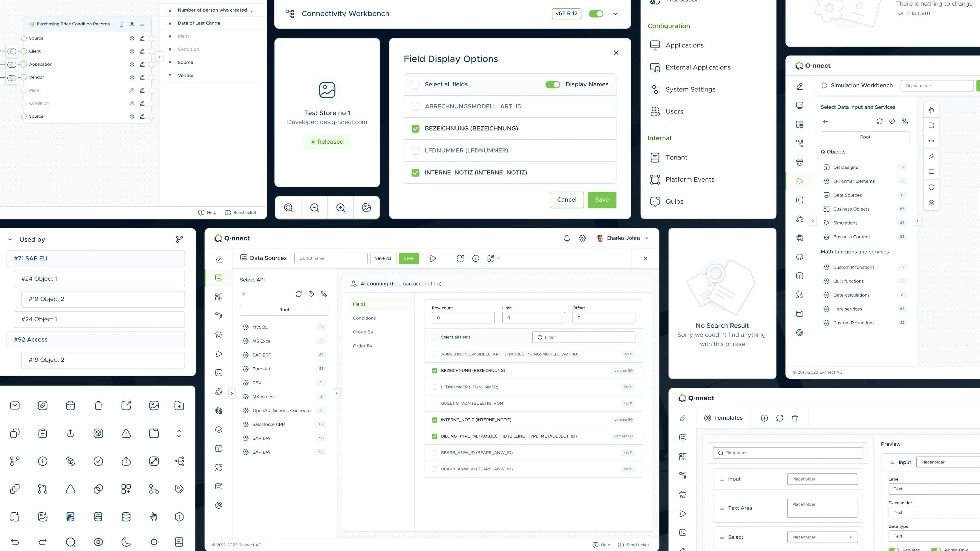This screenshot has height=551, width=980.
Task: Click back arrow in Select API panel
Action: [x=245, y=294]
